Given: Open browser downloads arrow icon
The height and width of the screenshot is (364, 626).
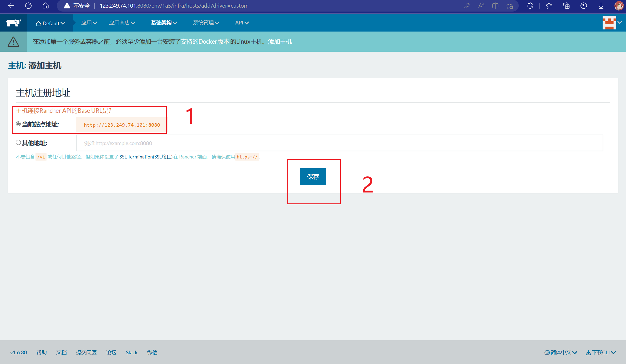Looking at the screenshot, I should click(x=601, y=6).
